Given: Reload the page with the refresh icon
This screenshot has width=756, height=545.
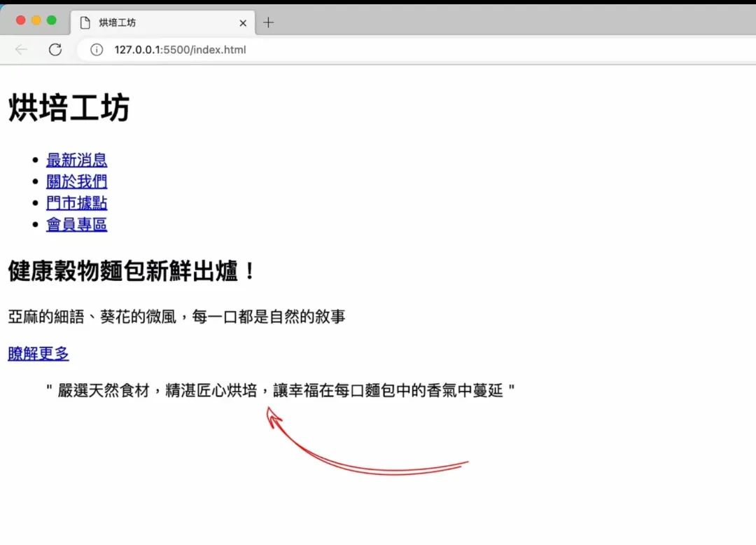Looking at the screenshot, I should pyautogui.click(x=55, y=50).
